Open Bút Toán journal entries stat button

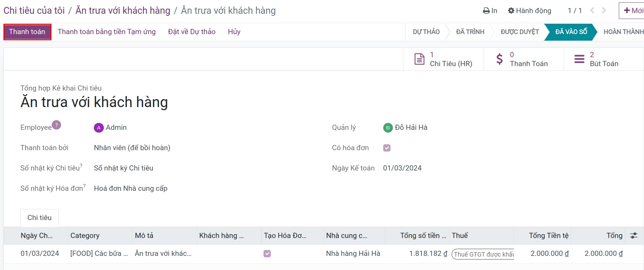[604, 59]
